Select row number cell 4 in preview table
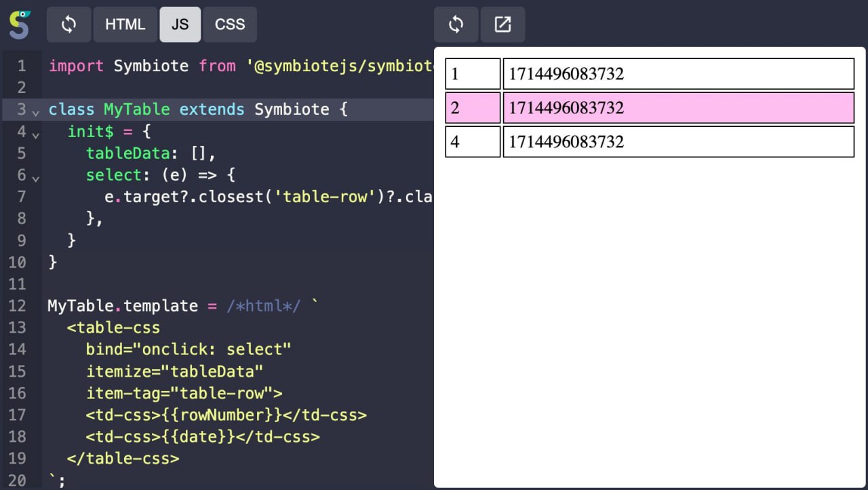Image resolution: width=868 pixels, height=490 pixels. (473, 142)
